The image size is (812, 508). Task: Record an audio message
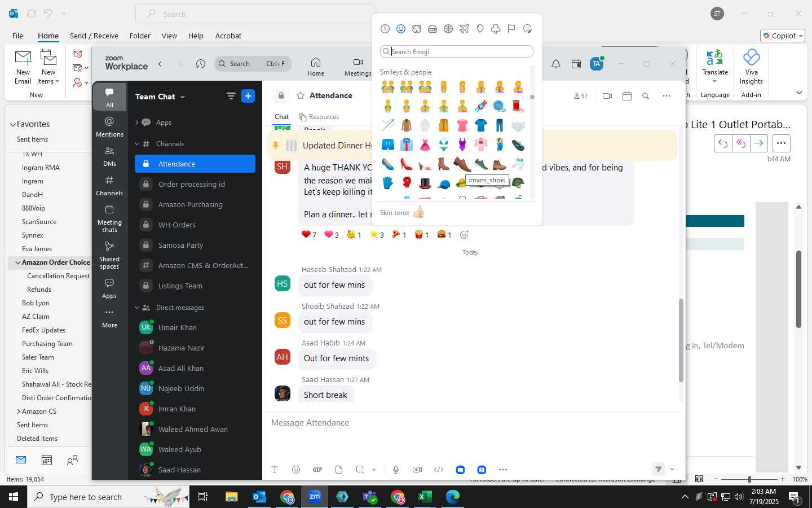point(396,470)
